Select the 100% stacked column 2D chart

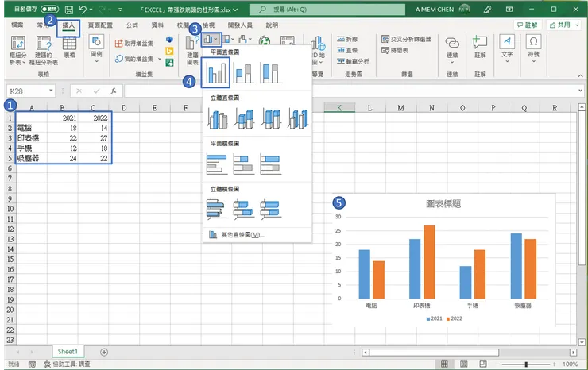coord(270,73)
